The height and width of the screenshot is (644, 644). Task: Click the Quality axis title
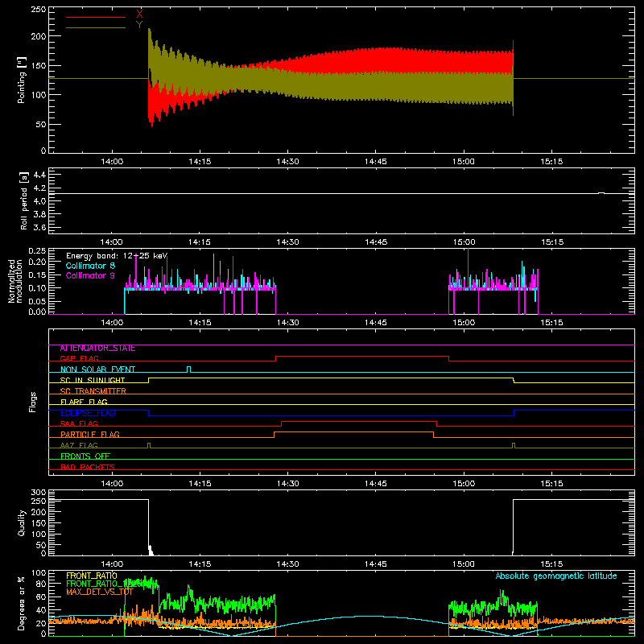pos(22,522)
